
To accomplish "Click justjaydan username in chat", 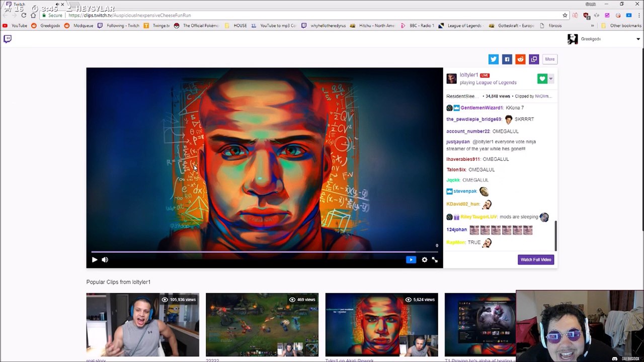I will point(458,142).
